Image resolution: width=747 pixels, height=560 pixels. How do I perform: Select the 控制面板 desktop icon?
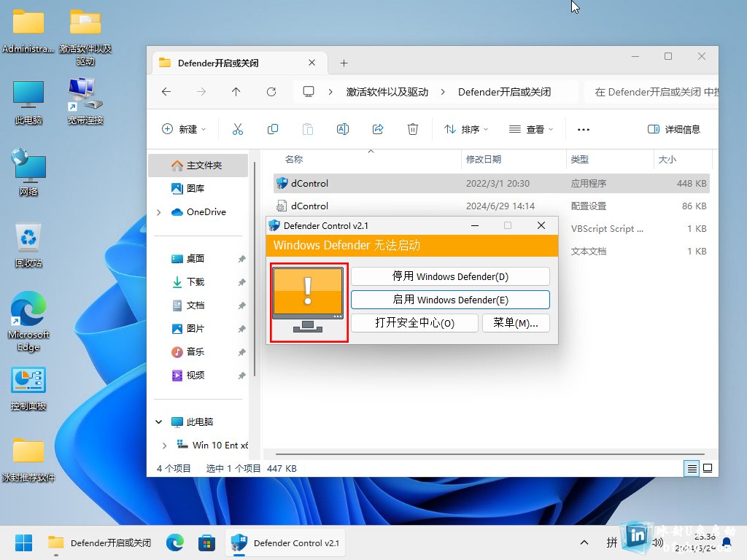[28, 389]
